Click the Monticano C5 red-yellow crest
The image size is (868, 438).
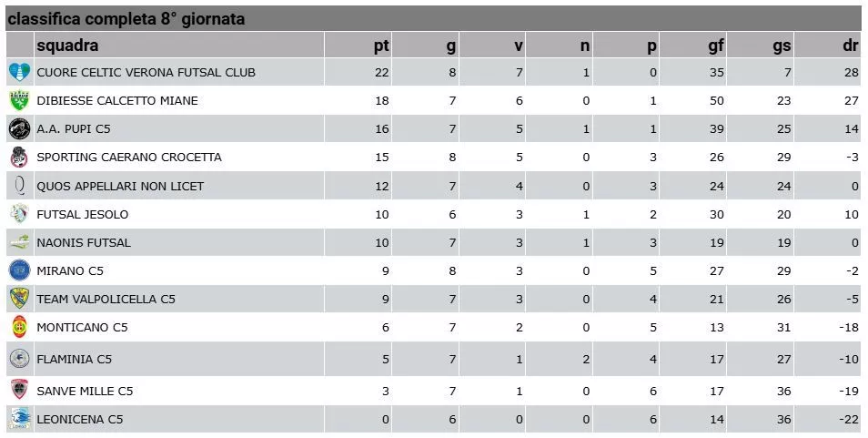click(20, 327)
